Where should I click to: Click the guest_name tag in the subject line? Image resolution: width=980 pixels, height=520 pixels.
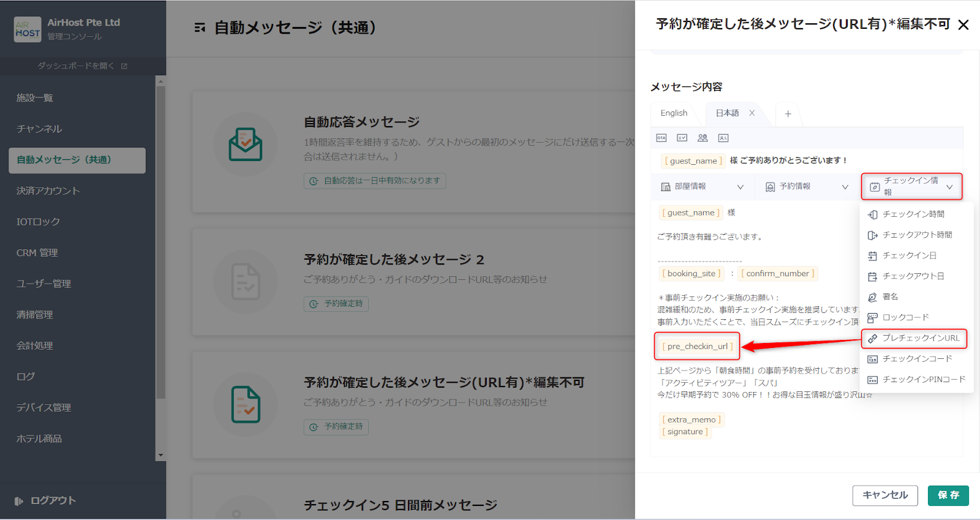tap(693, 161)
